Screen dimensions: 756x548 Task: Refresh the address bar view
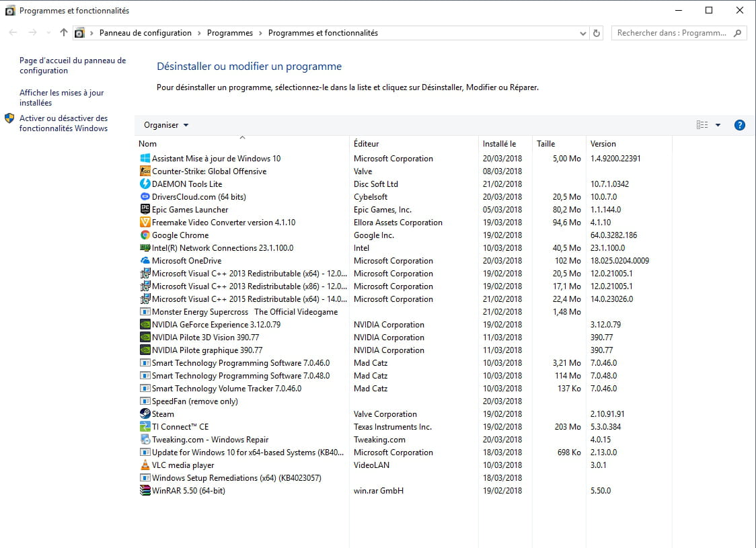[x=597, y=33]
